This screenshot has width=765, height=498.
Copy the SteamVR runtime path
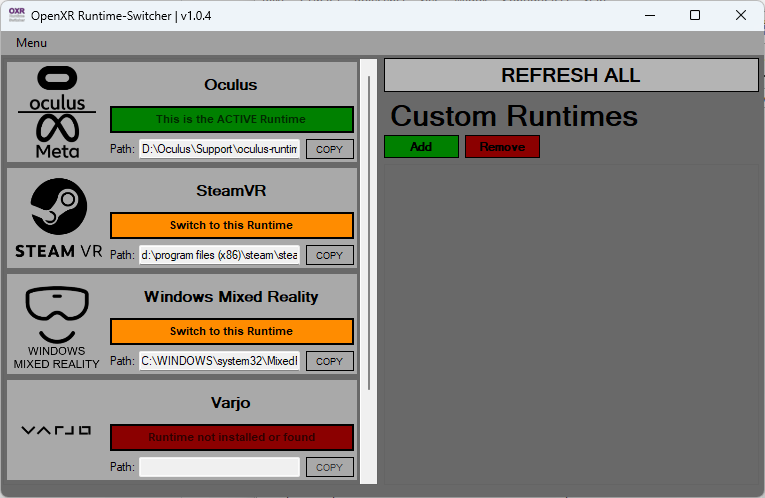pyautogui.click(x=330, y=255)
